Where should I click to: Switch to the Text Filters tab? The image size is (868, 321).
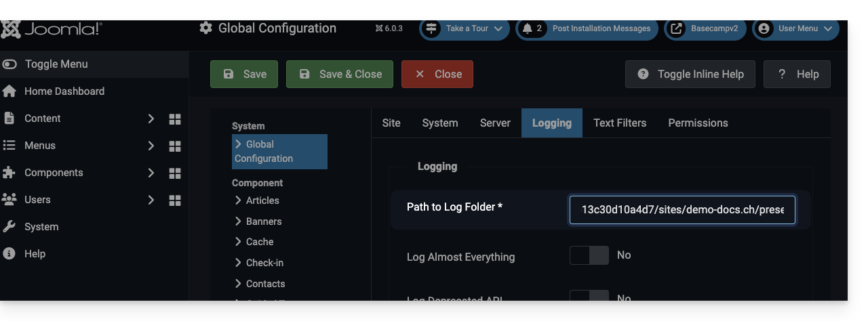(620, 123)
